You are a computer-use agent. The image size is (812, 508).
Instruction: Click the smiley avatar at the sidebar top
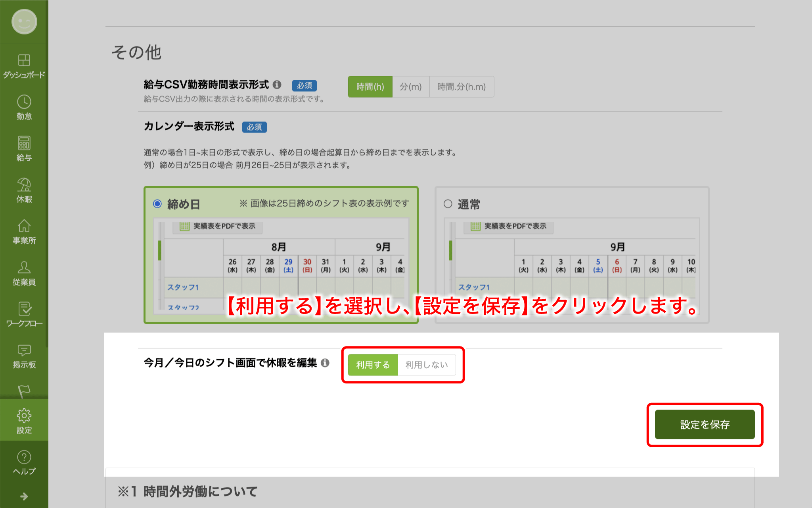[24, 21]
